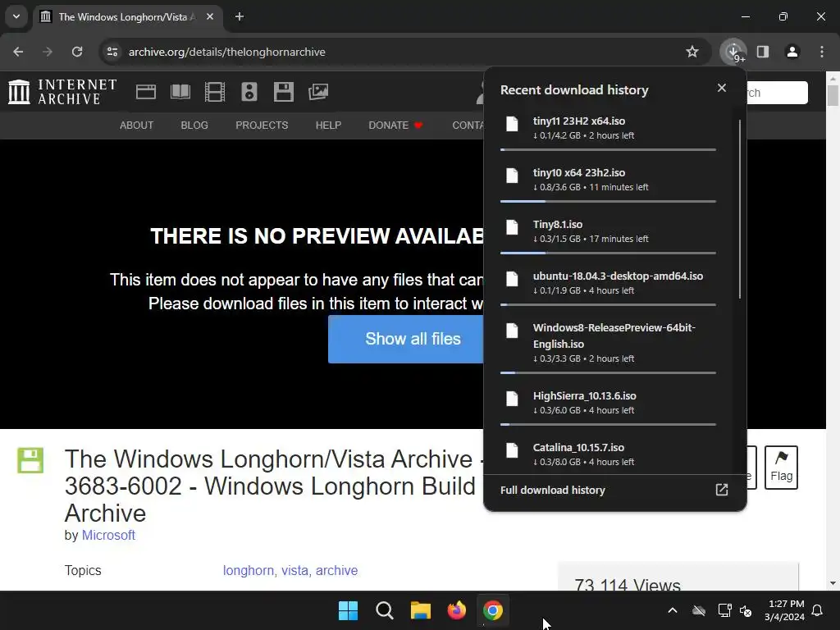Close The Windows Longhorn/Vista tab

coord(210,16)
